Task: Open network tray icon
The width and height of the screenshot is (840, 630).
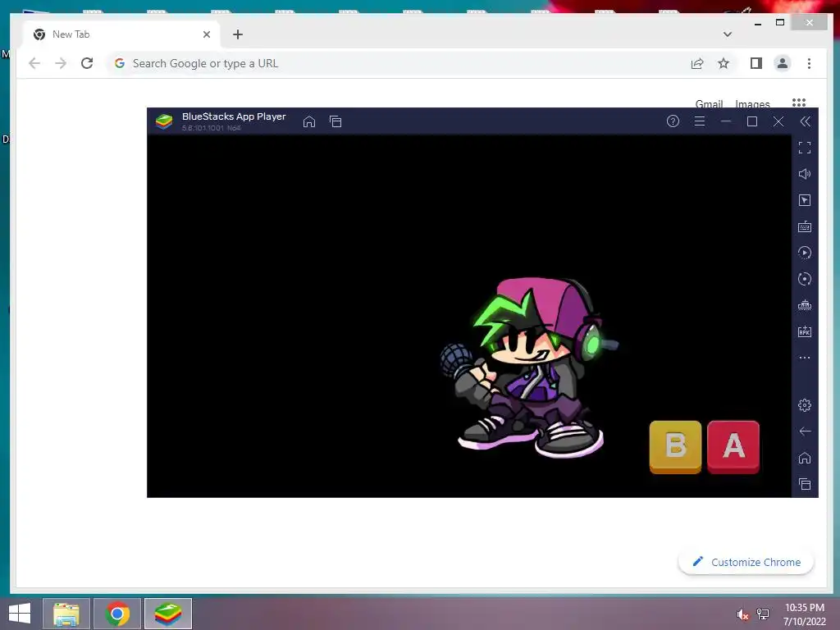Action: click(x=763, y=614)
